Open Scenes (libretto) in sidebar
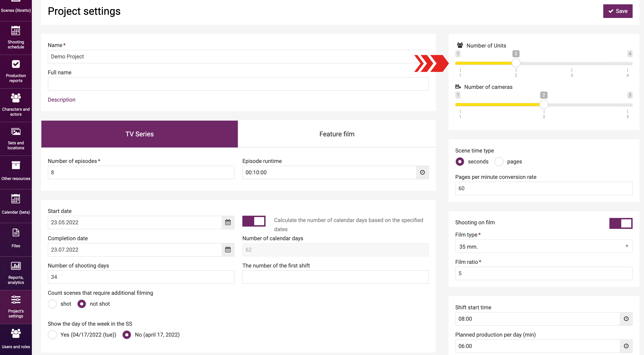 [16, 10]
